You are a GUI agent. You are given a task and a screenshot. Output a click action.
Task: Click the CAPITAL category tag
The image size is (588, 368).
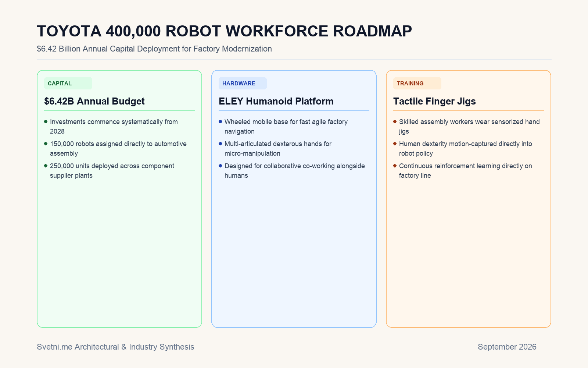pyautogui.click(x=68, y=83)
